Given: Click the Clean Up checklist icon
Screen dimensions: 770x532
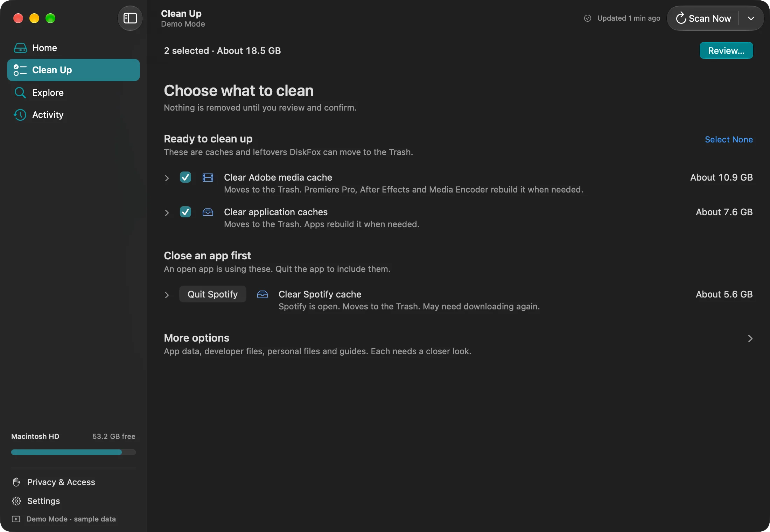Looking at the screenshot, I should (x=20, y=70).
